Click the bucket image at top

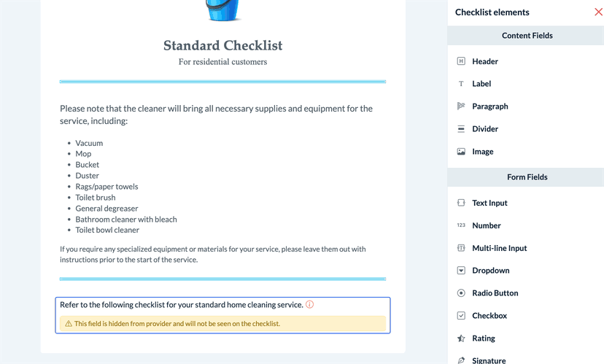click(222, 10)
